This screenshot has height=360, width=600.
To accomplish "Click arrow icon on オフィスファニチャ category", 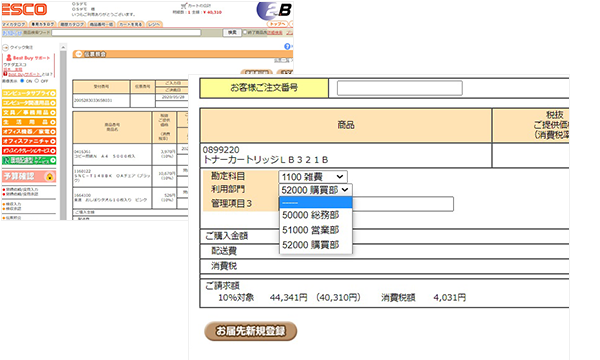I will 53,141.
